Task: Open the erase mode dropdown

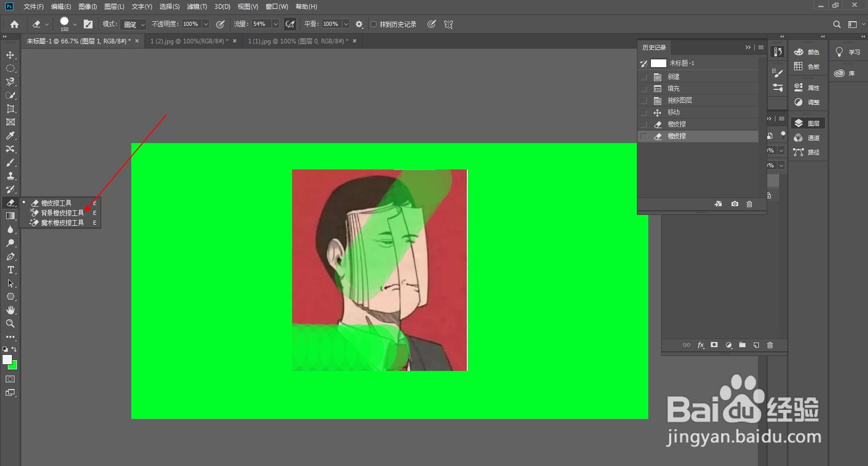Action: tap(133, 24)
